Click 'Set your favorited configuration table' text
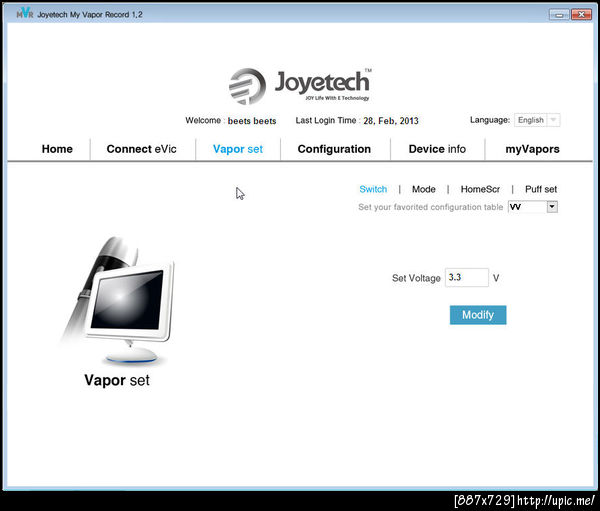Image resolution: width=600 pixels, height=511 pixels. (430, 207)
